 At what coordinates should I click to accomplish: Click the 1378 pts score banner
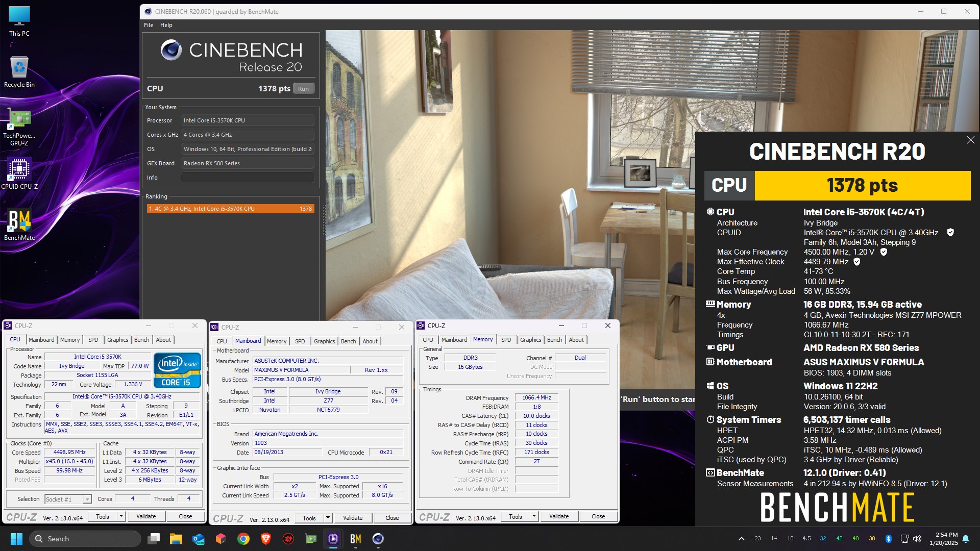click(863, 185)
